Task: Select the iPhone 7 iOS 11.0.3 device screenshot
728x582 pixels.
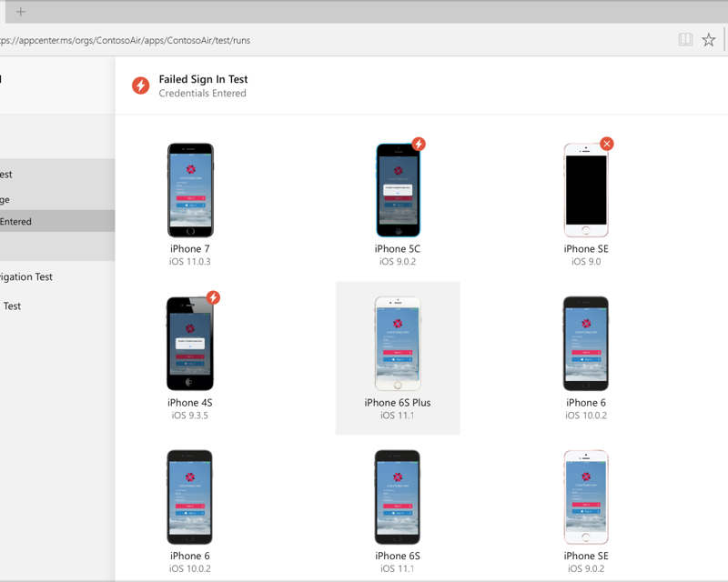Action: pyautogui.click(x=190, y=190)
